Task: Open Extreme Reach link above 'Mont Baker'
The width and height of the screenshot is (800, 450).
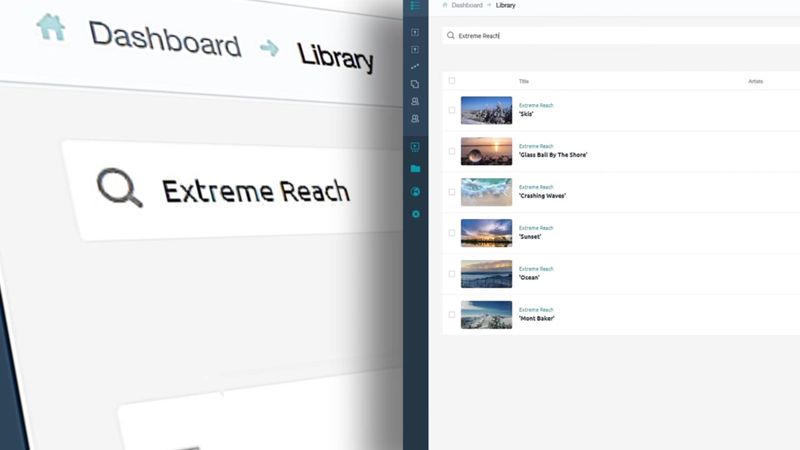Action: click(536, 310)
